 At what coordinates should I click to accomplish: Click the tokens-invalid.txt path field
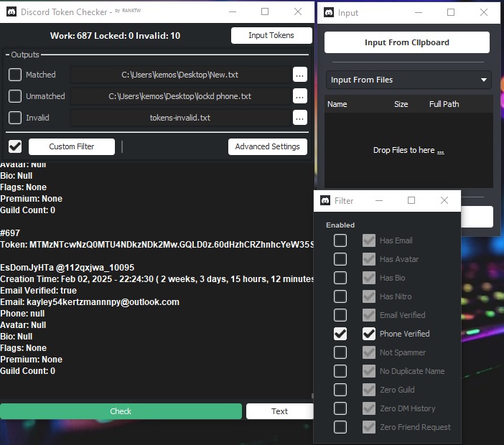tap(180, 118)
